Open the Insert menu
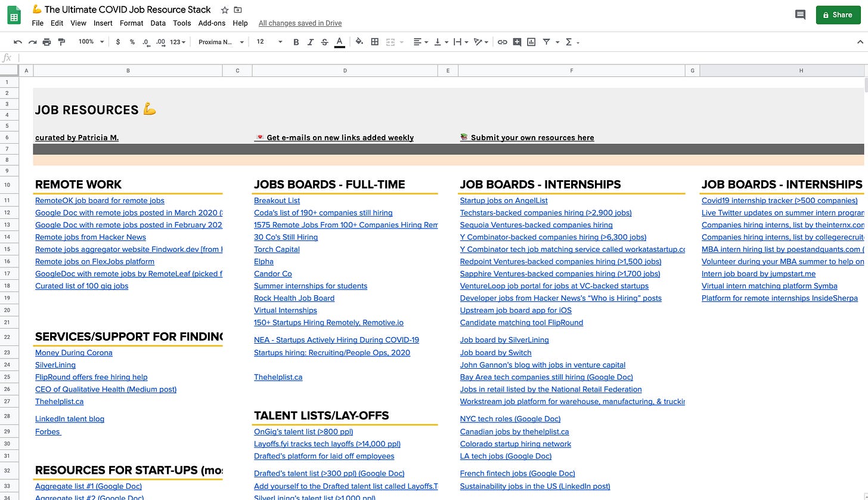This screenshot has width=868, height=500. point(103,23)
